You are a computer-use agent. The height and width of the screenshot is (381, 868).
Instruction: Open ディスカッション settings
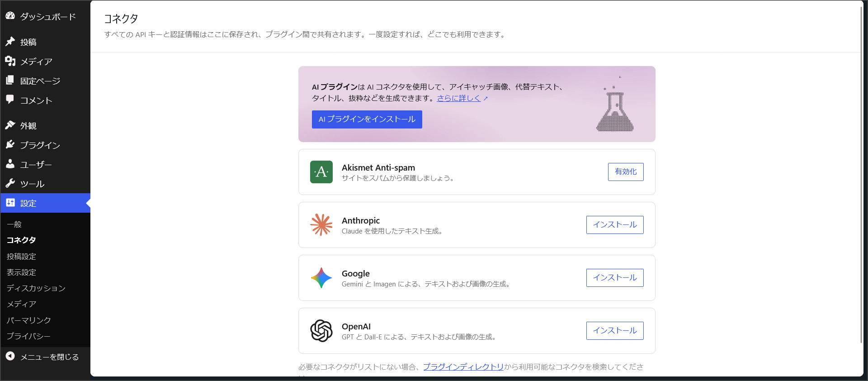click(x=36, y=288)
